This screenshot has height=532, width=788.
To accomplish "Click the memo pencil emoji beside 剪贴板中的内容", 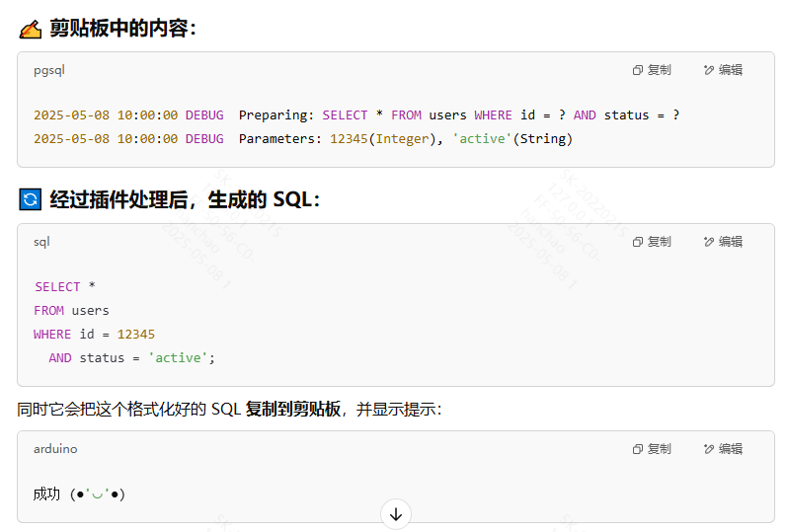I will tap(31, 29).
